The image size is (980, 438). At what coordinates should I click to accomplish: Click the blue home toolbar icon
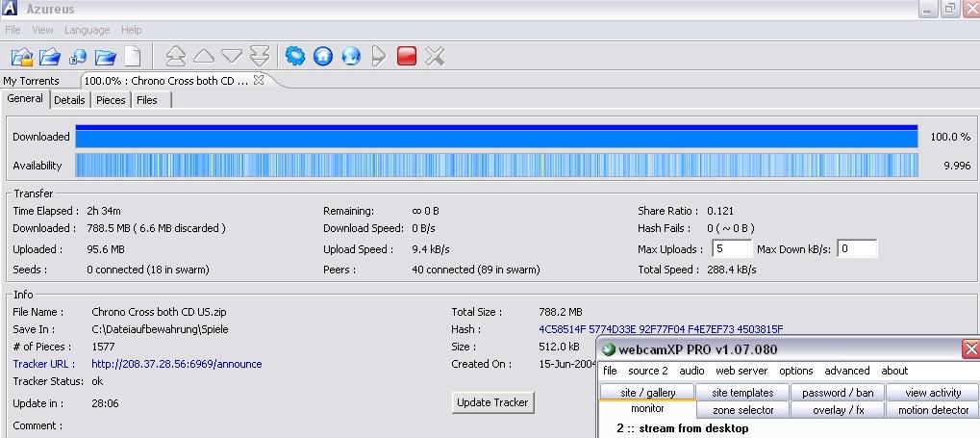pyautogui.click(x=322, y=56)
